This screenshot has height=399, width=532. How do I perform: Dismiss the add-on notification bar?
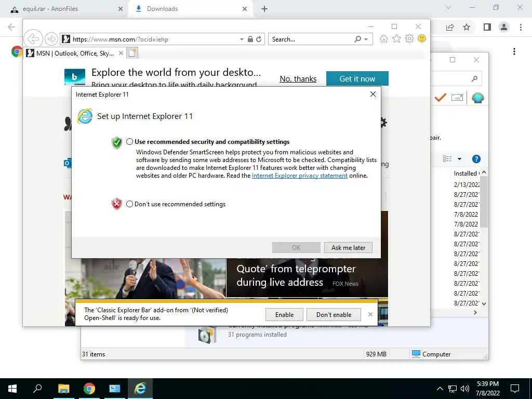(x=370, y=314)
